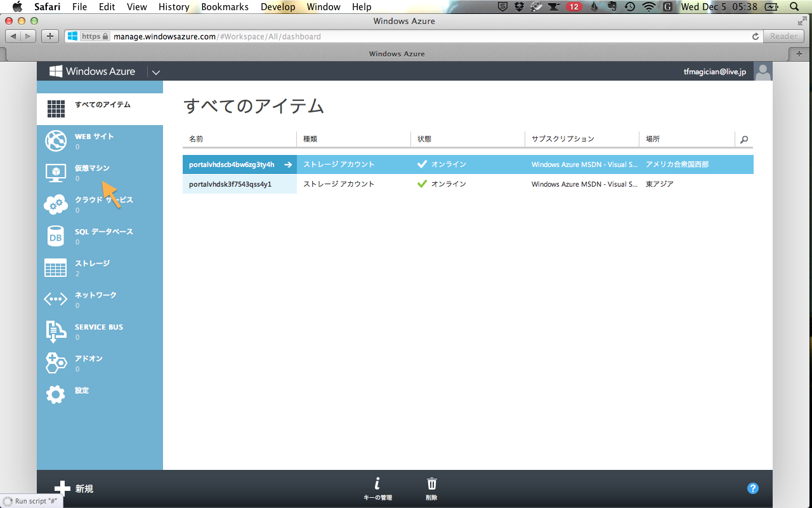The image size is (812, 508).
Task: Open the Develop menu
Action: click(x=278, y=7)
